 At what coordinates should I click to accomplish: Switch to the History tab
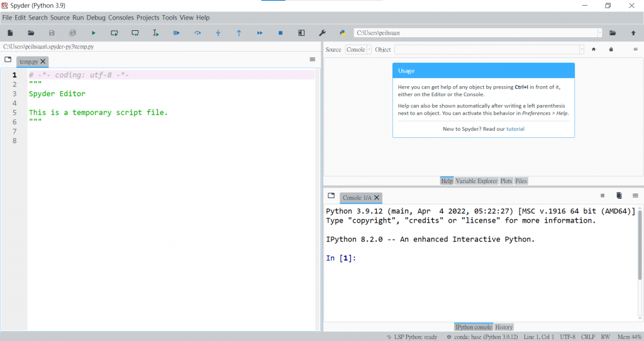(x=504, y=327)
